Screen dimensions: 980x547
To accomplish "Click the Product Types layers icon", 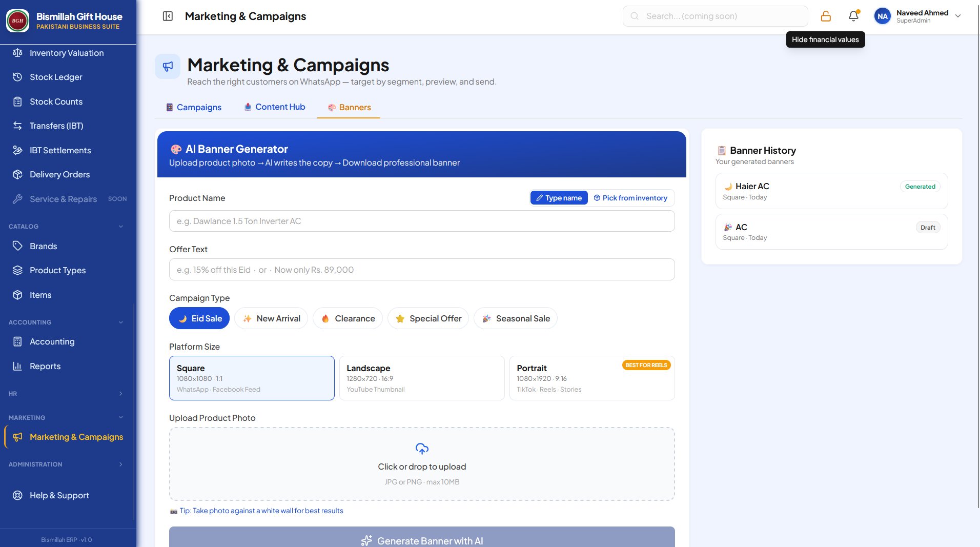I will tap(17, 270).
